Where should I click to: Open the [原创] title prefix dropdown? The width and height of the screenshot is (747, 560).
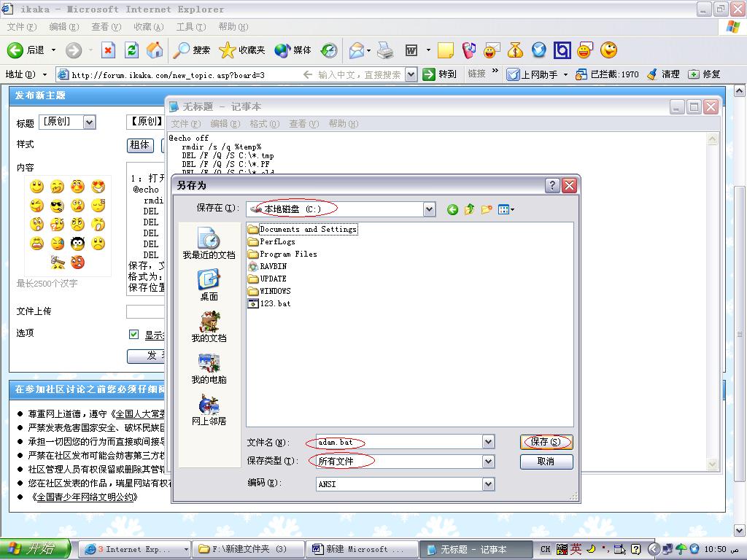pyautogui.click(x=89, y=122)
